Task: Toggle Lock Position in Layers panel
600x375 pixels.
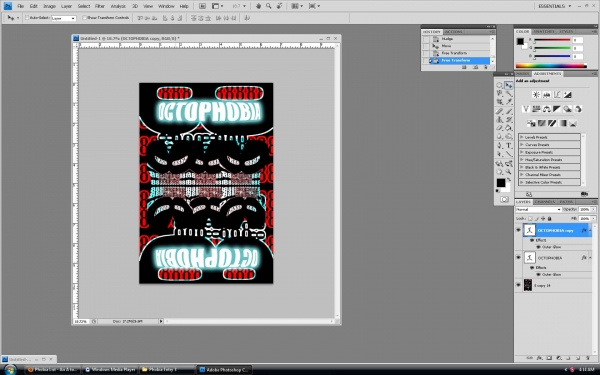Action: [543, 218]
